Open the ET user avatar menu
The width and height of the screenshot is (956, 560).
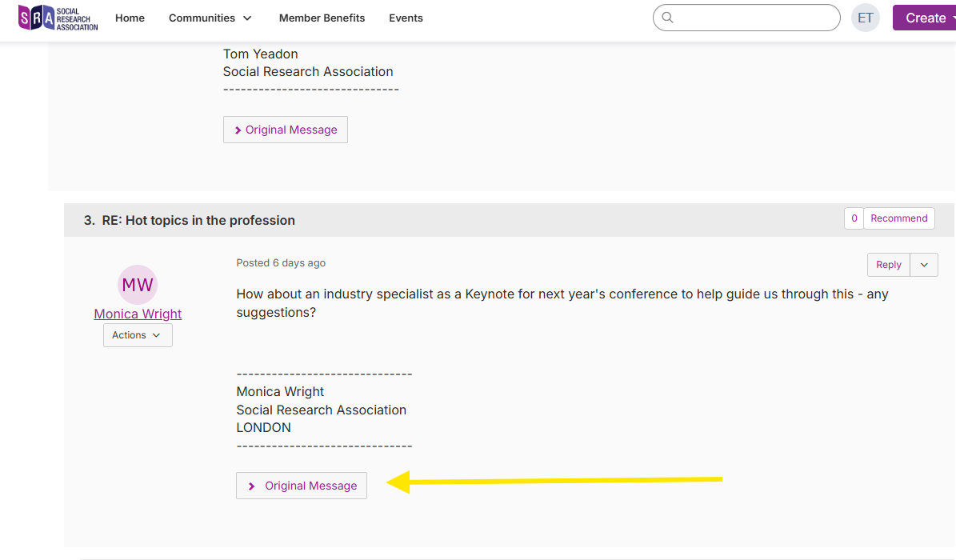tap(865, 18)
